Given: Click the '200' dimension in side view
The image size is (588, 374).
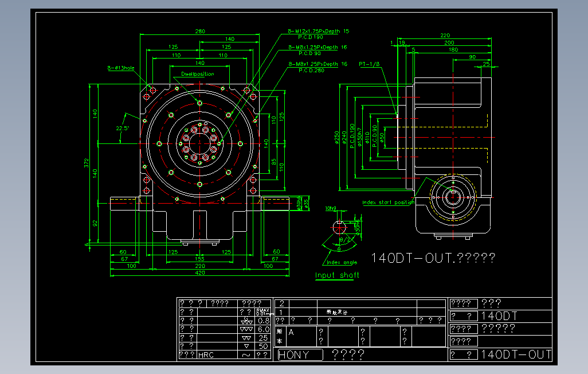Looking at the screenshot, I should click(449, 43).
